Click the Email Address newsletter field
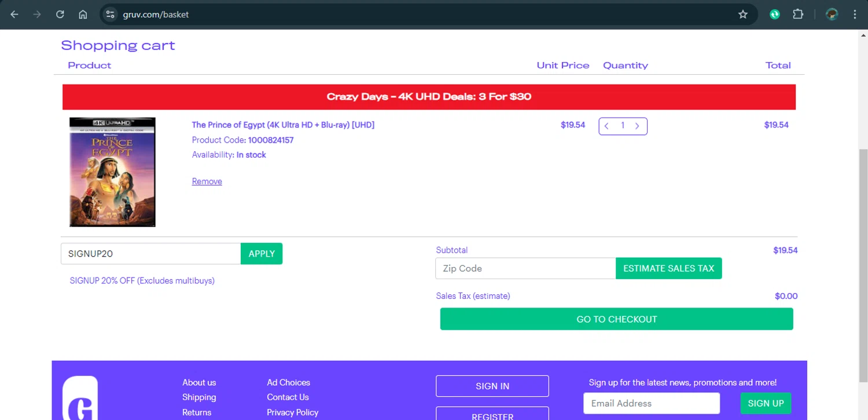Viewport: 868px width, 420px height. pos(652,403)
